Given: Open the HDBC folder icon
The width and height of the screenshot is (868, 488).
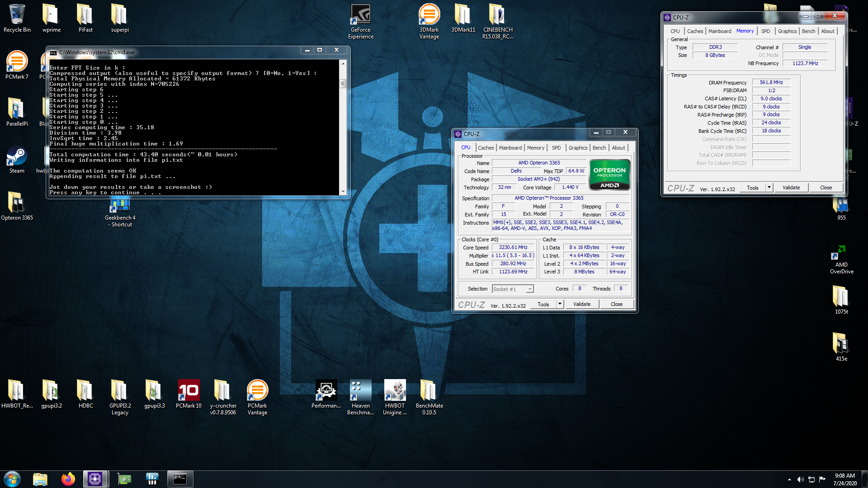Looking at the screenshot, I should click(85, 394).
